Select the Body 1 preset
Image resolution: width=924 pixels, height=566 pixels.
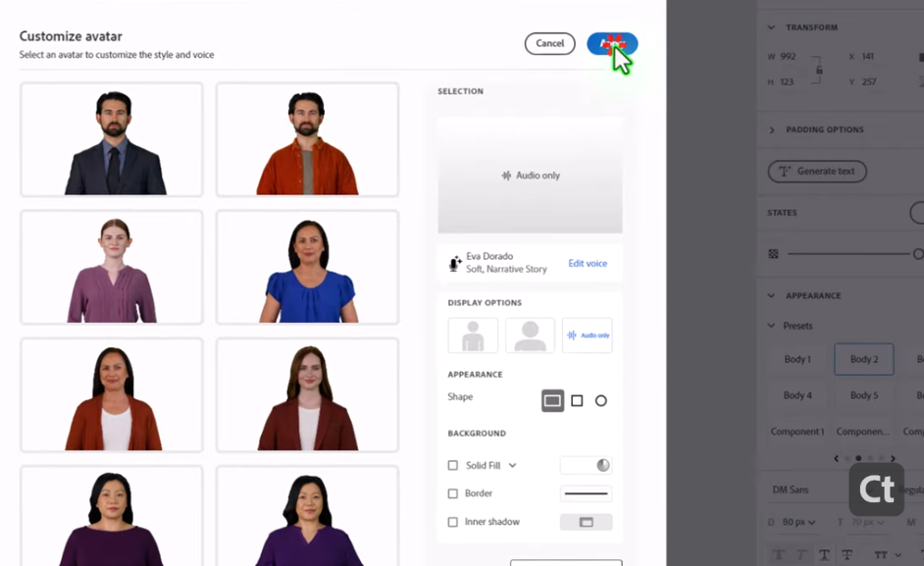(797, 359)
